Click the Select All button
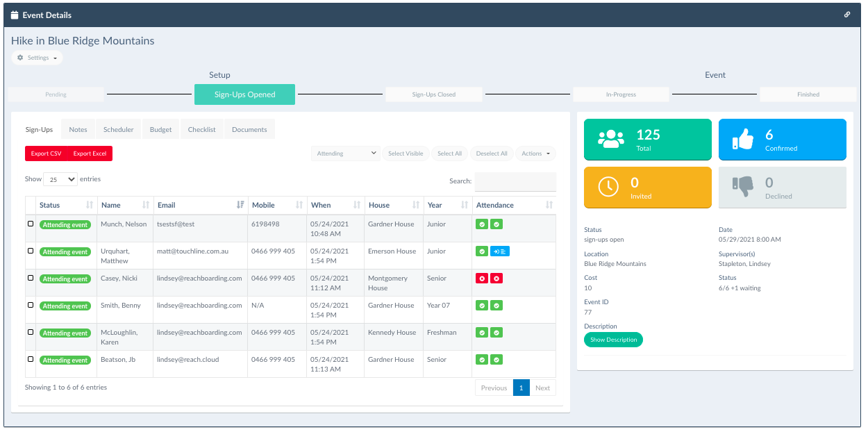Image resolution: width=868 pixels, height=432 pixels. coord(449,153)
